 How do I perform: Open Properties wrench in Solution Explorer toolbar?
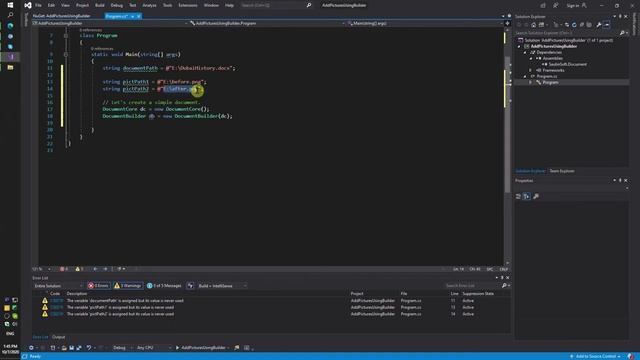click(599, 25)
